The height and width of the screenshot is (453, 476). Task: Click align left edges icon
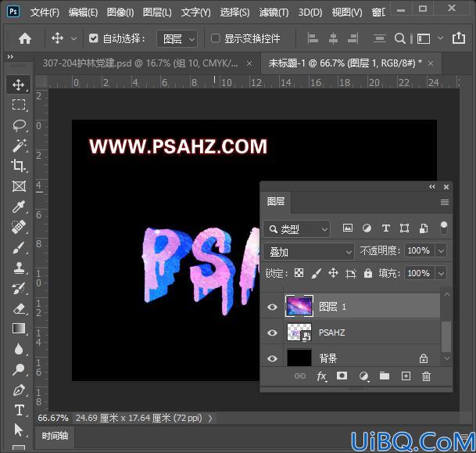click(313, 38)
